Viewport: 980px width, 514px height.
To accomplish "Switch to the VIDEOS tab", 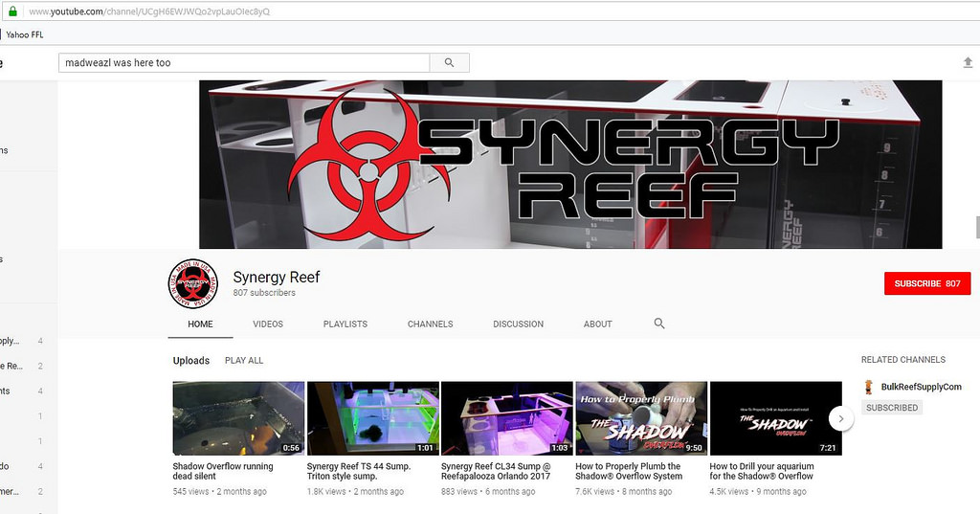I will tap(268, 324).
